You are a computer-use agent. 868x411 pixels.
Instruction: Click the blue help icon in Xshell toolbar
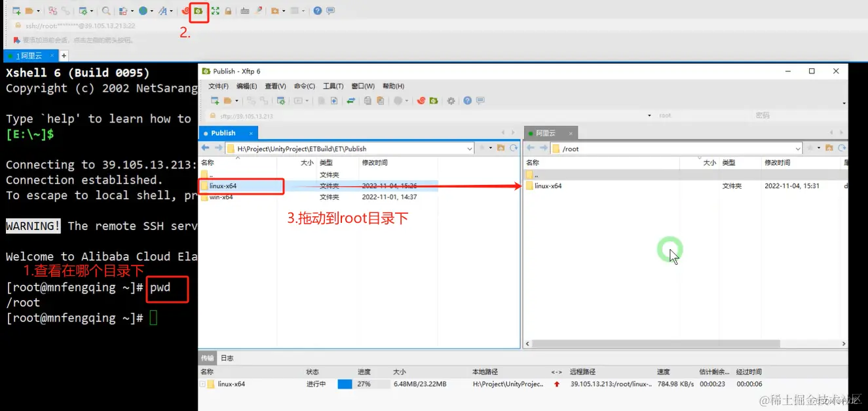318,11
